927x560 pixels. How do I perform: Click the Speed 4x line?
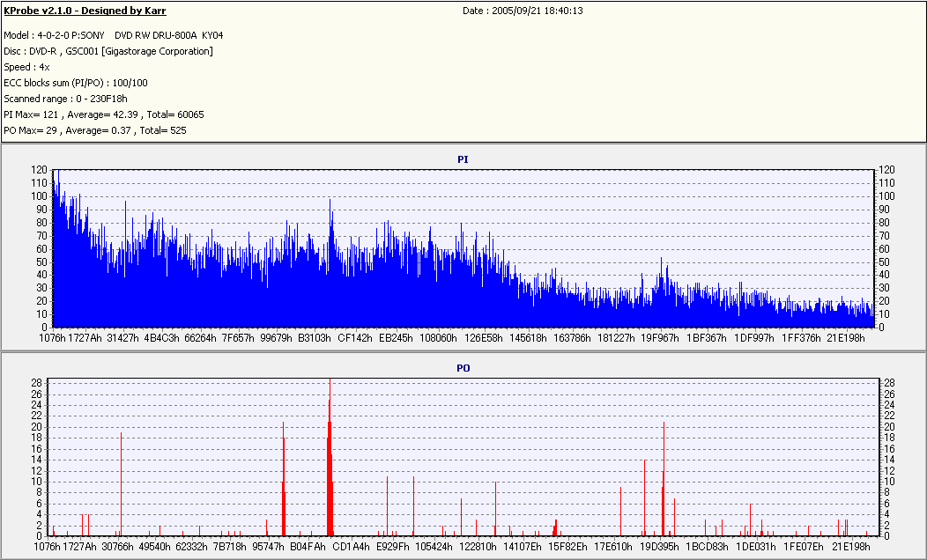[x=26, y=67]
